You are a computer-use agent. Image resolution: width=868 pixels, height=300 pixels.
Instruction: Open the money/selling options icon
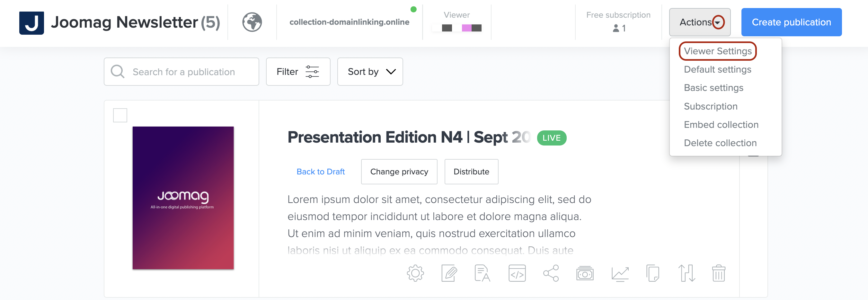(585, 273)
